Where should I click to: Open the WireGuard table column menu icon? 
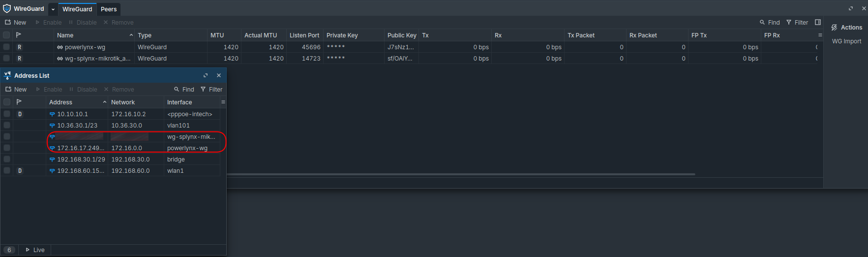820,35
